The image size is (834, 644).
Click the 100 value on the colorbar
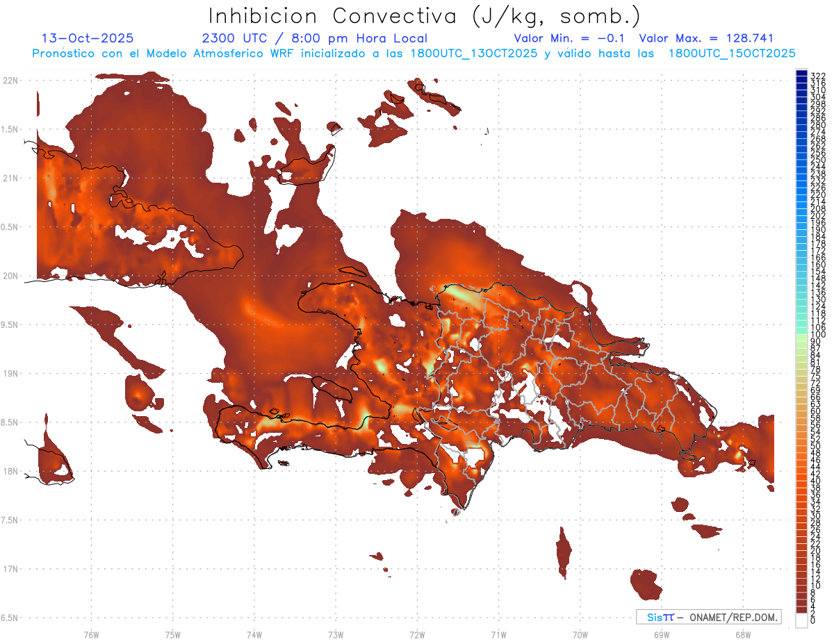coord(817,336)
